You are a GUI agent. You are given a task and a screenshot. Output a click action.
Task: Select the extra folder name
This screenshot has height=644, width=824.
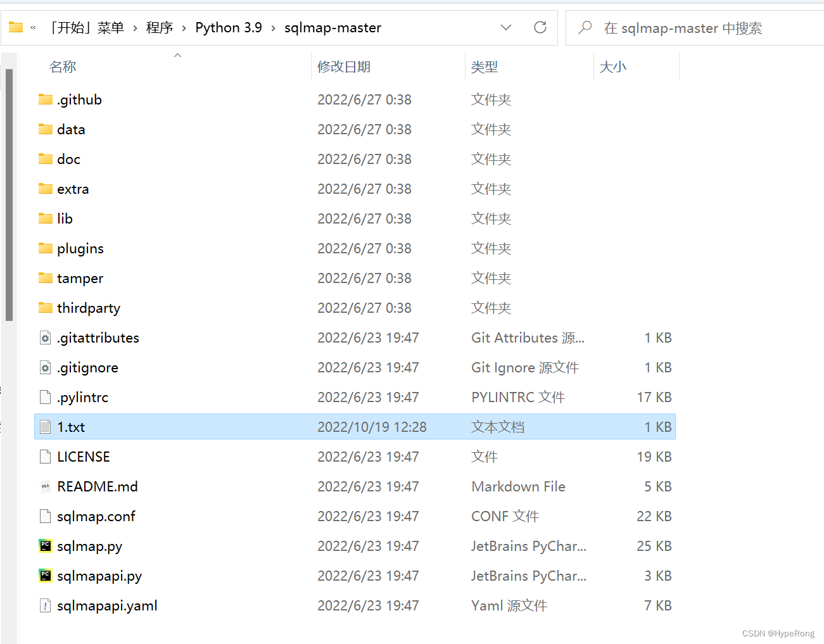coord(73,189)
